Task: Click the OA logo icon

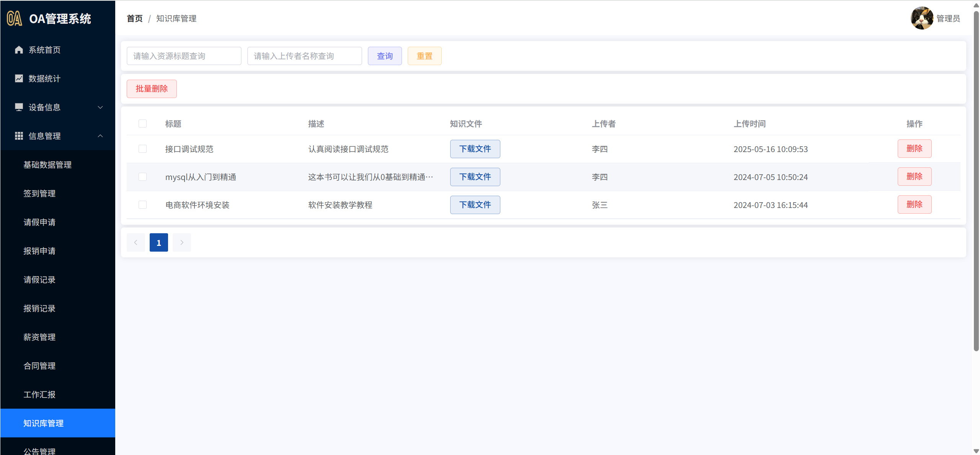Action: 15,18
